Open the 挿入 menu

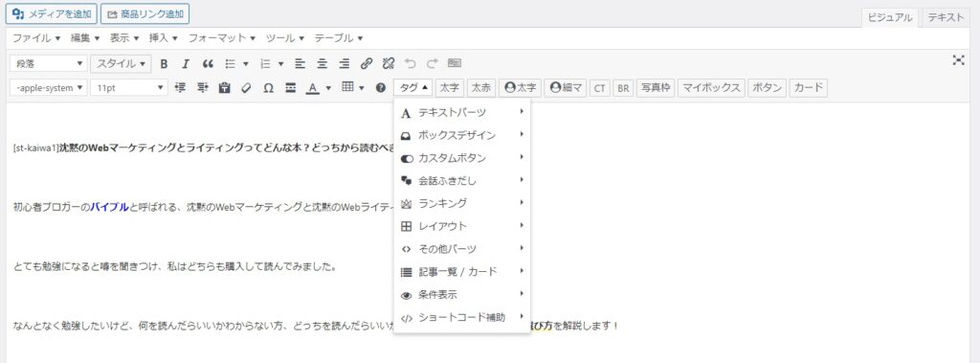pyautogui.click(x=163, y=38)
